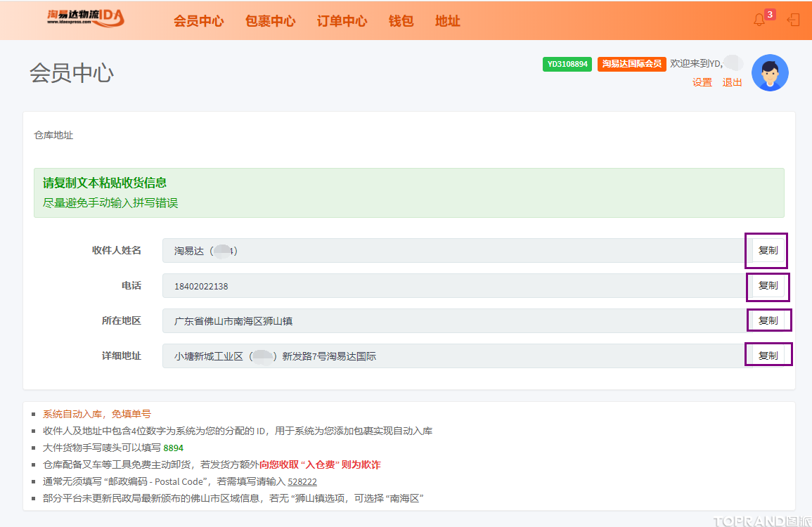Click the user avatar picture
The image size is (812, 527).
tap(770, 73)
